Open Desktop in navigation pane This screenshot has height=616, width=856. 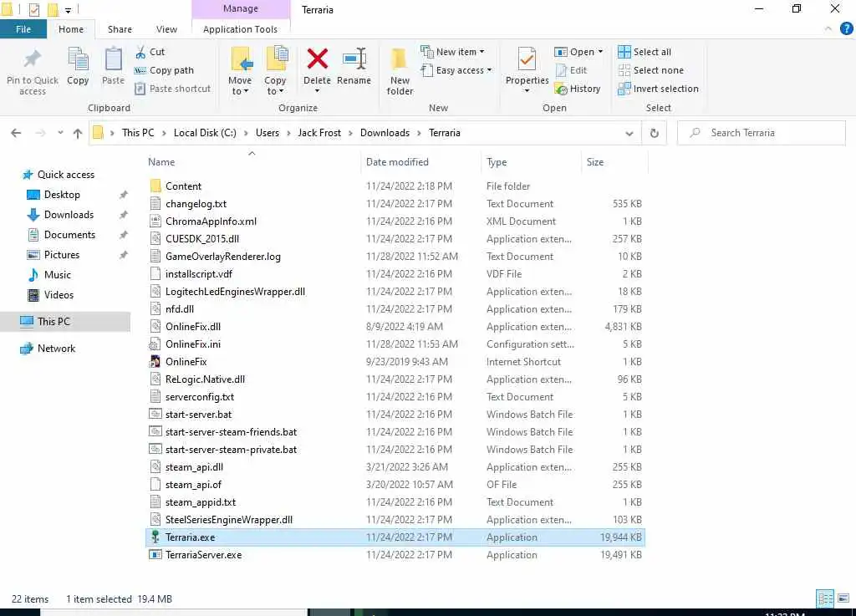pos(62,195)
